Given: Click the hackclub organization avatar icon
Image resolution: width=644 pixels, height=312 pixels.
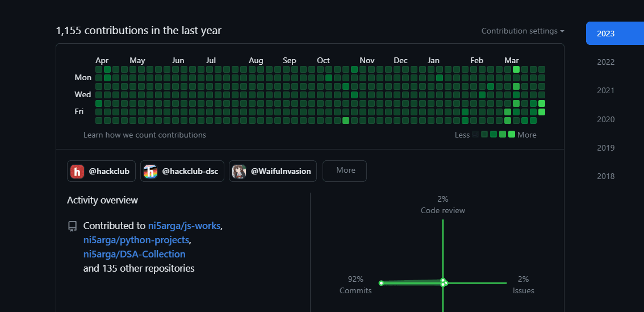Looking at the screenshot, I should [x=77, y=171].
